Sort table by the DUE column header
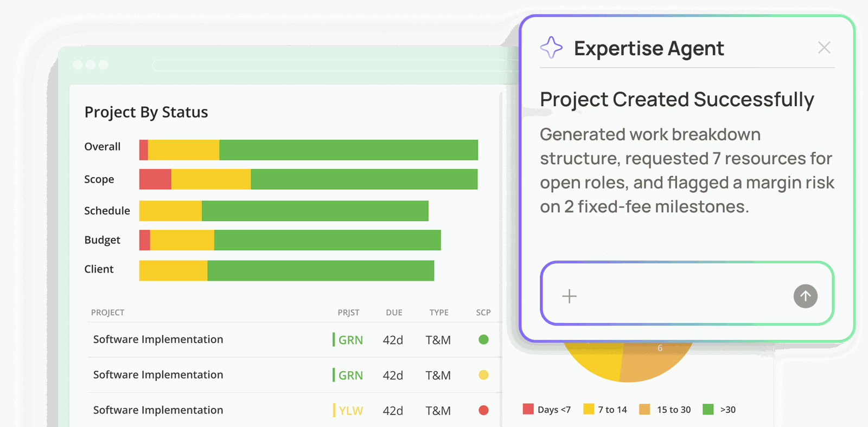 (394, 313)
